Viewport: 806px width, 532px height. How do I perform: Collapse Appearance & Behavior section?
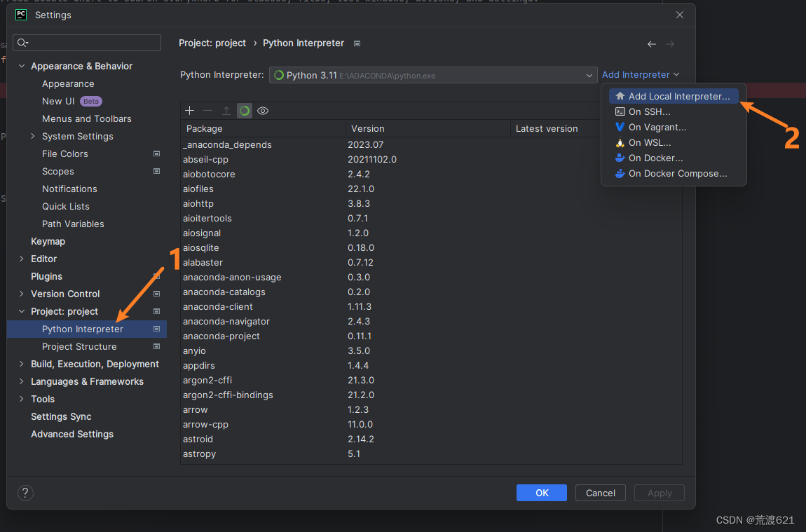click(22, 67)
